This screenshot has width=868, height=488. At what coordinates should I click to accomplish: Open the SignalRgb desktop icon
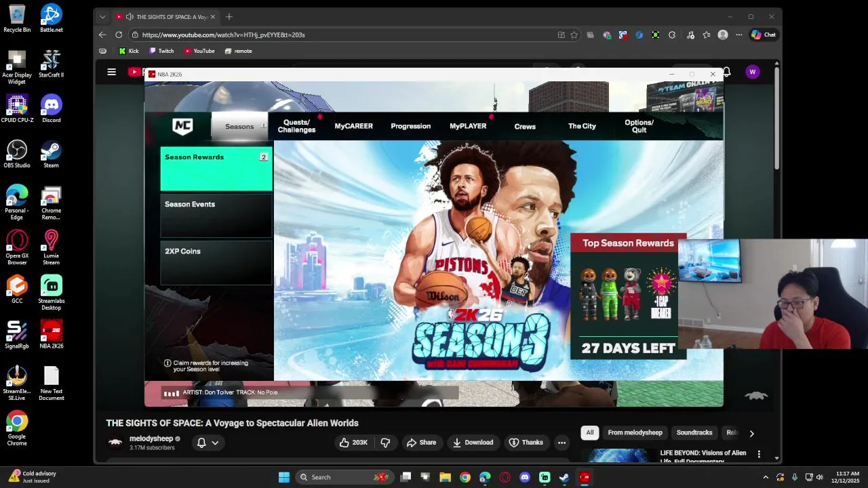[17, 335]
